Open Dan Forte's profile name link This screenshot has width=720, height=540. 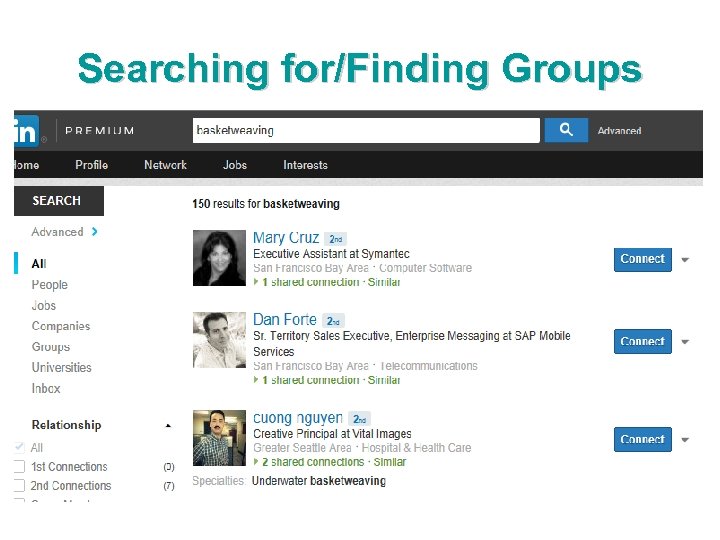point(285,320)
